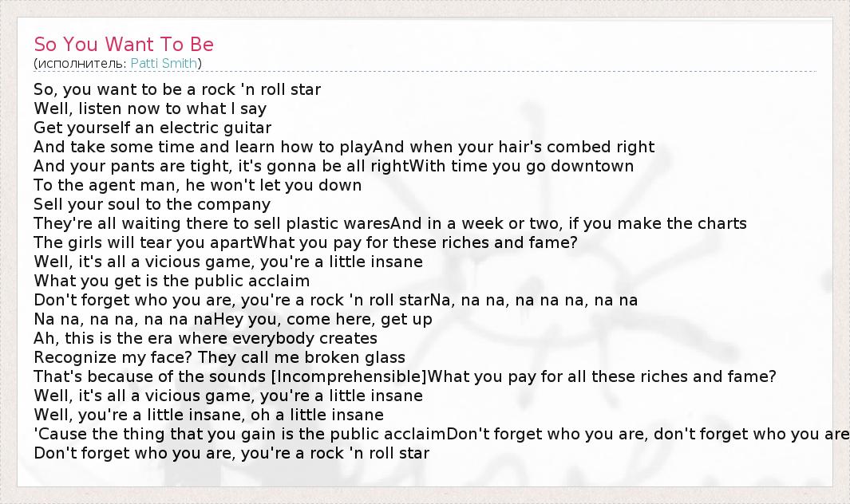This screenshot has width=850, height=504.
Task: Click the line containing '[Incomprehensible]'
Action: 405,376
